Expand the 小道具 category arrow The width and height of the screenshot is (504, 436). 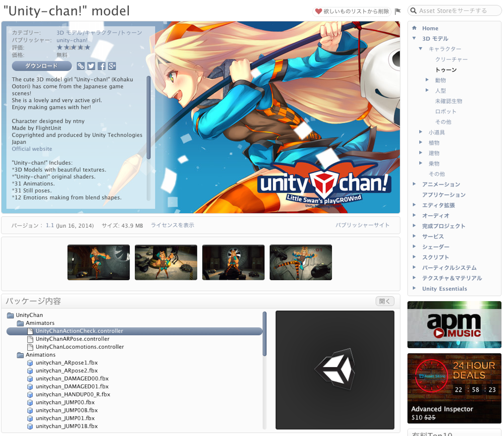pyautogui.click(x=421, y=131)
